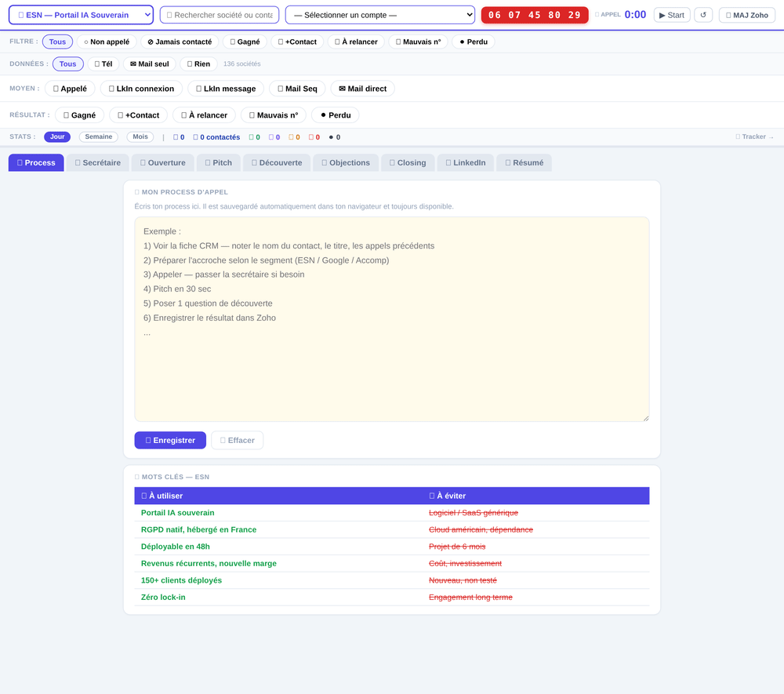Switch to the Objections tab
Screen dimensions: 784x694
click(346, 162)
